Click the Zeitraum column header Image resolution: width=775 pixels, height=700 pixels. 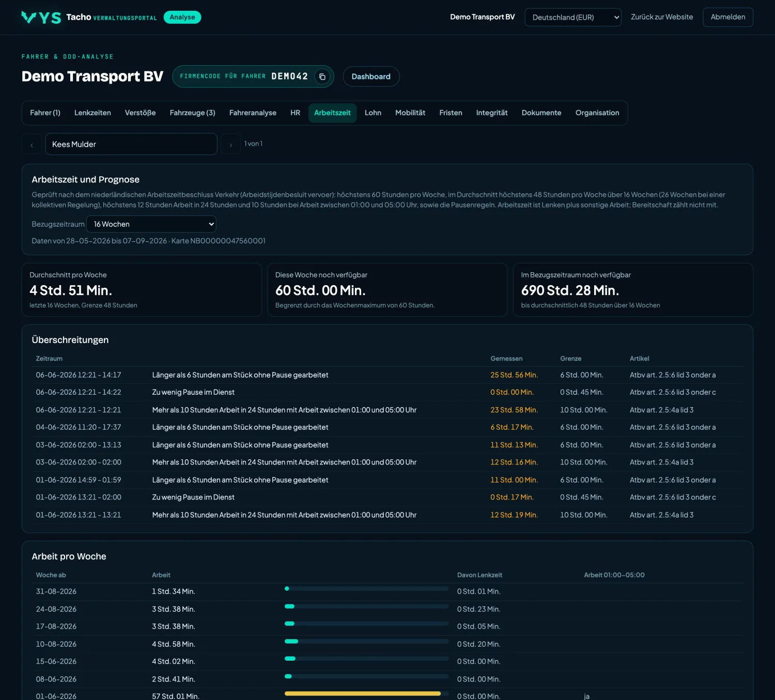49,359
